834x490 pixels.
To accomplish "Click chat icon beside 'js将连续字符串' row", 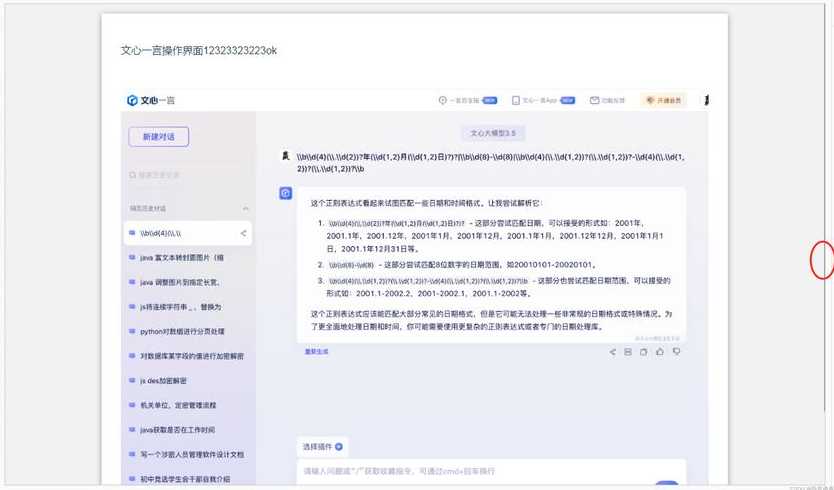I will click(x=132, y=306).
